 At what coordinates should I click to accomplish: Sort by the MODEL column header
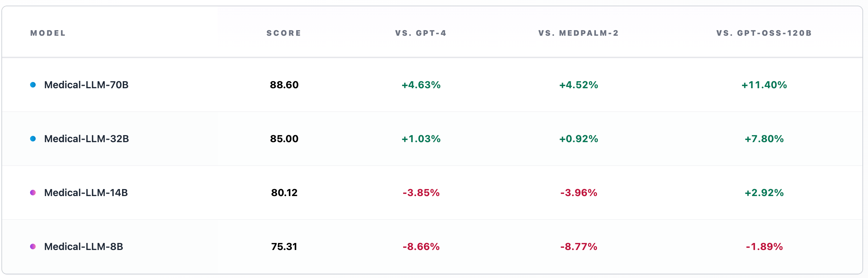(48, 33)
